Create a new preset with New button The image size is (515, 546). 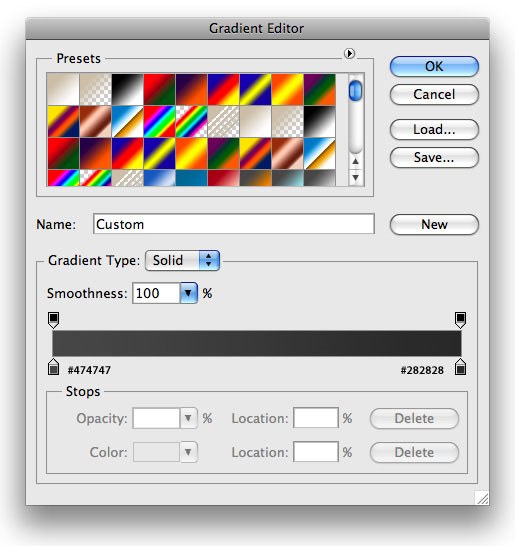434,225
